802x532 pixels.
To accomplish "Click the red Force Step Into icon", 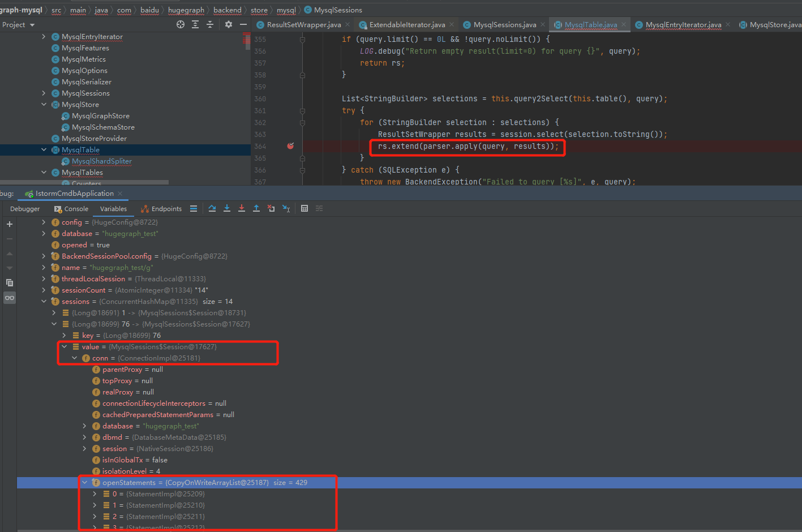I will coord(242,209).
